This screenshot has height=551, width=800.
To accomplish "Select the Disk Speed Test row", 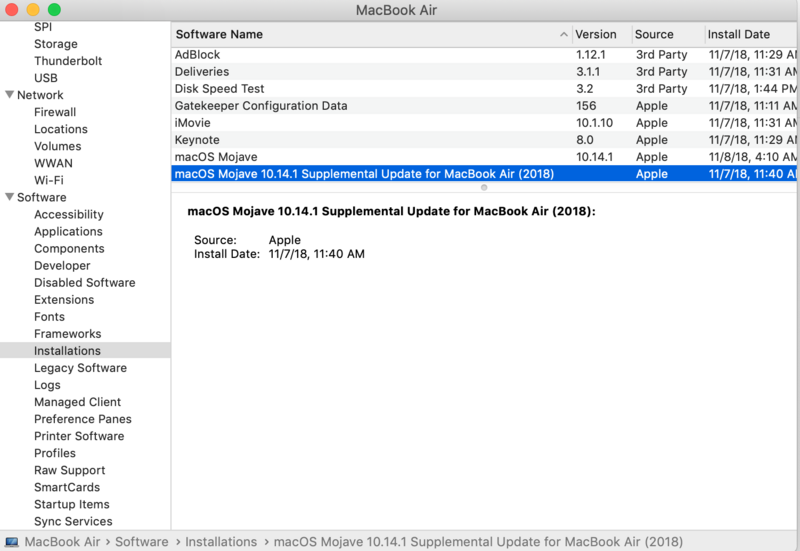I will pos(484,89).
